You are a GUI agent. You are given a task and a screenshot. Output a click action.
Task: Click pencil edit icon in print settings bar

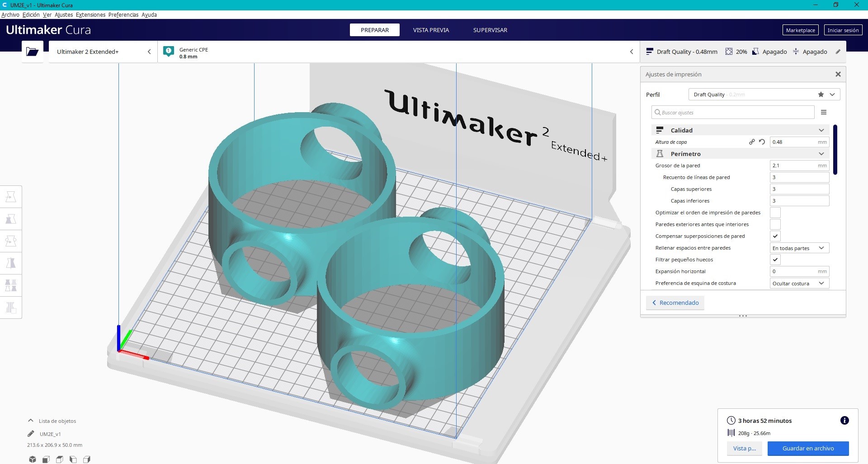click(838, 52)
